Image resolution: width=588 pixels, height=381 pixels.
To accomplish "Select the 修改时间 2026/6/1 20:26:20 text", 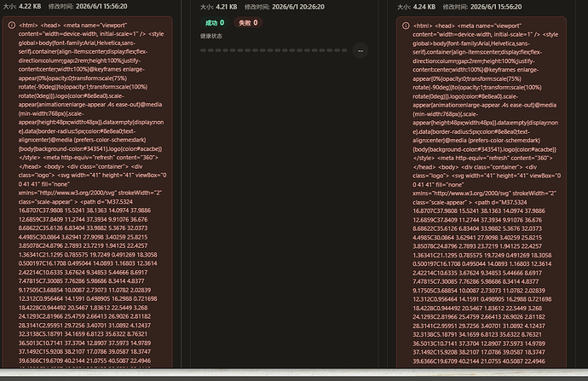I will pos(285,7).
